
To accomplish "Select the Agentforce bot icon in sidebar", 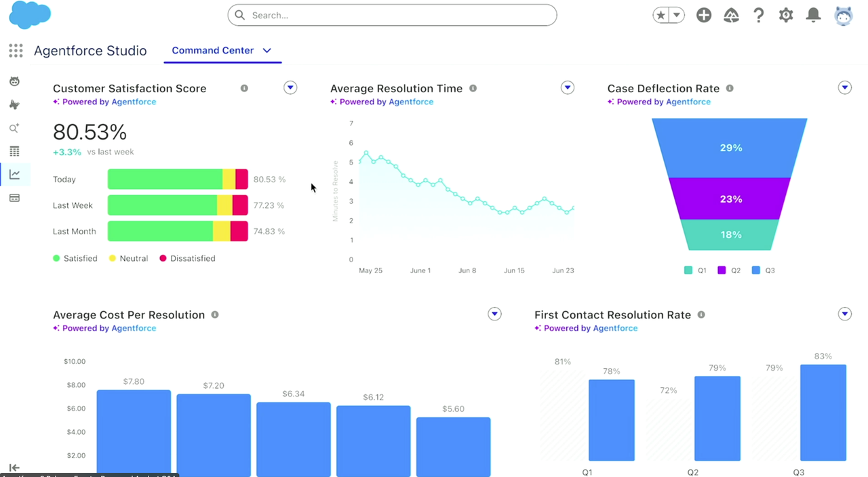I will click(x=14, y=81).
